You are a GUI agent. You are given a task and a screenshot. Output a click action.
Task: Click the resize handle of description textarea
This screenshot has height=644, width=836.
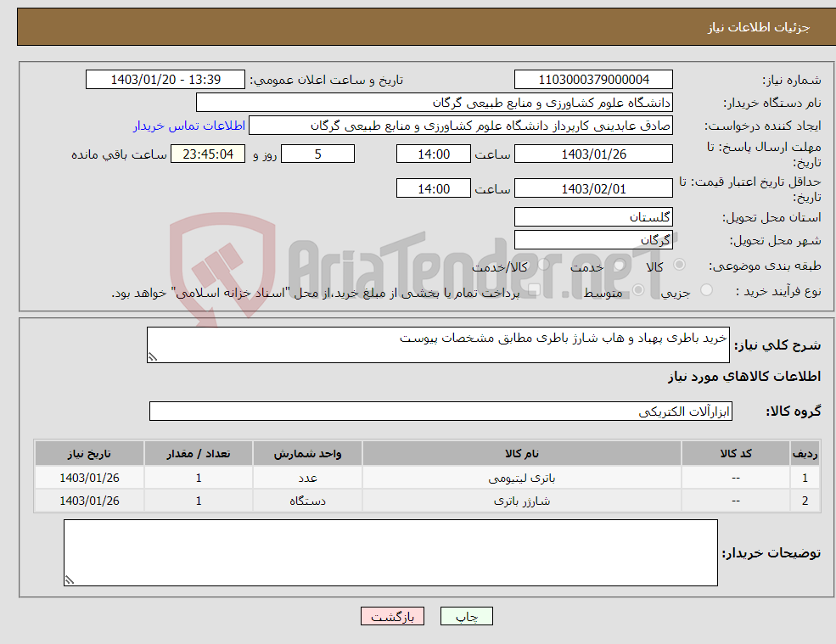pyautogui.click(x=153, y=358)
